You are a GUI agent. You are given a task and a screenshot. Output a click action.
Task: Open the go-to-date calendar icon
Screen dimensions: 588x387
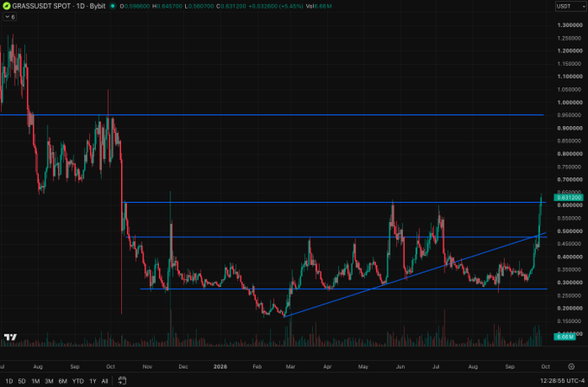click(x=122, y=381)
